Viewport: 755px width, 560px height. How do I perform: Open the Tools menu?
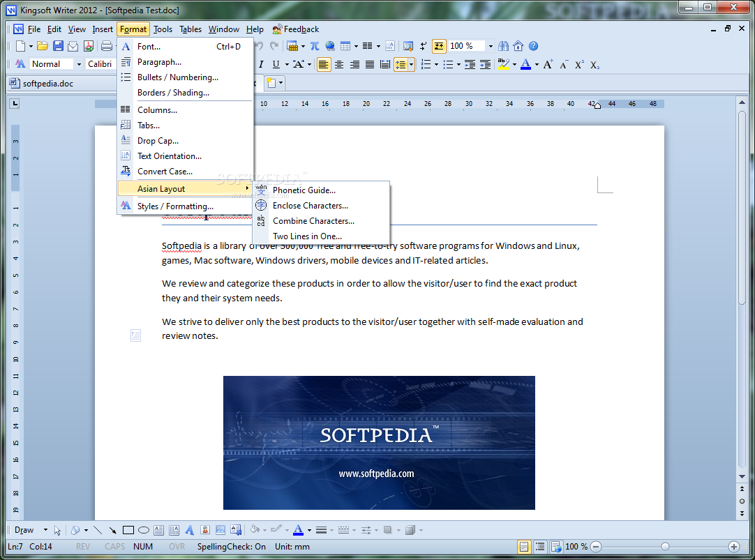(163, 29)
